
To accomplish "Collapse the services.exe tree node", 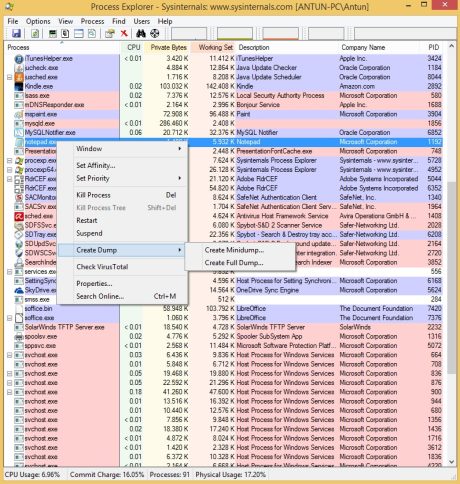I will pos(10,272).
